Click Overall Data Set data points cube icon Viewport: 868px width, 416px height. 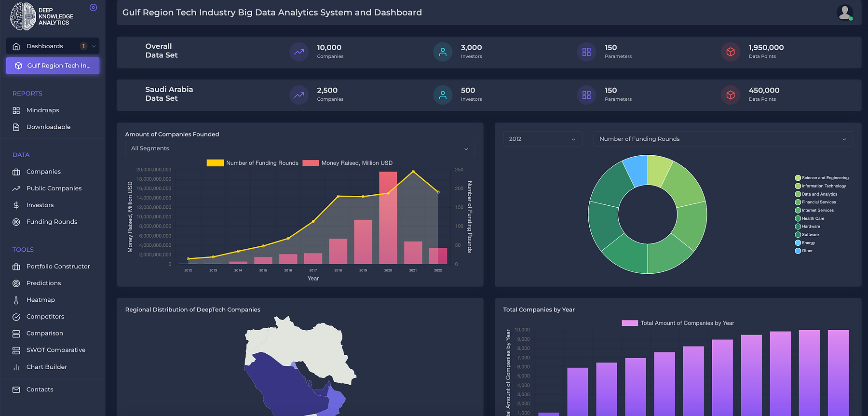(x=731, y=52)
